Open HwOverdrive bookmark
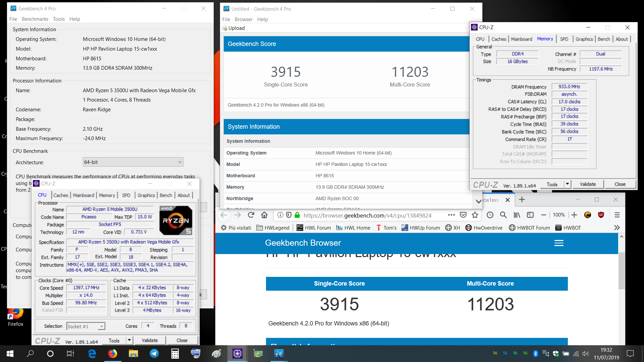The height and width of the screenshot is (362, 644). click(484, 228)
